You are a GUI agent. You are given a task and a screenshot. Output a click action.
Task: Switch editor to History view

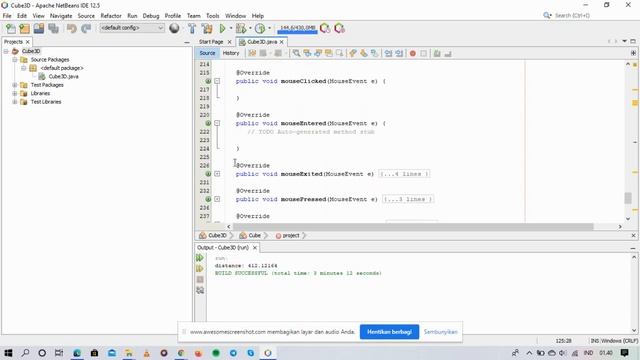pos(231,53)
